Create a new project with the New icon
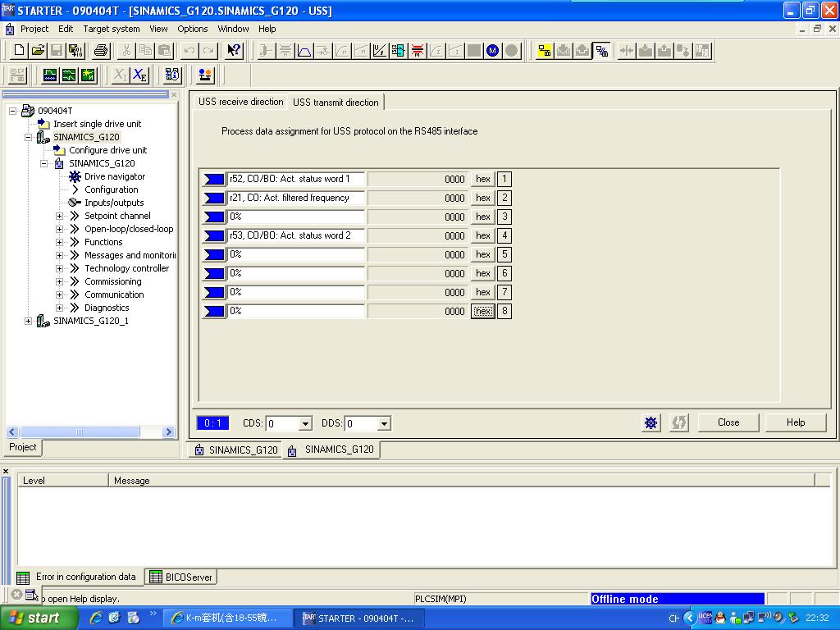 [19, 51]
